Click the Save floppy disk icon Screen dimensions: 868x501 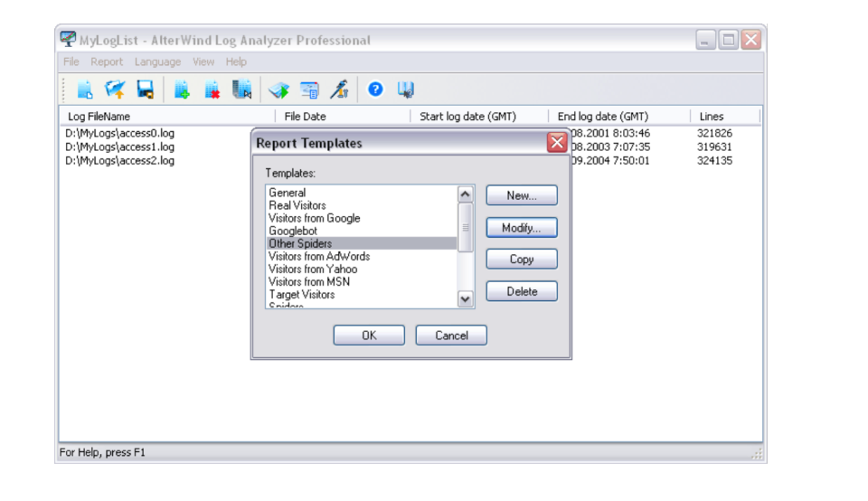click(145, 90)
